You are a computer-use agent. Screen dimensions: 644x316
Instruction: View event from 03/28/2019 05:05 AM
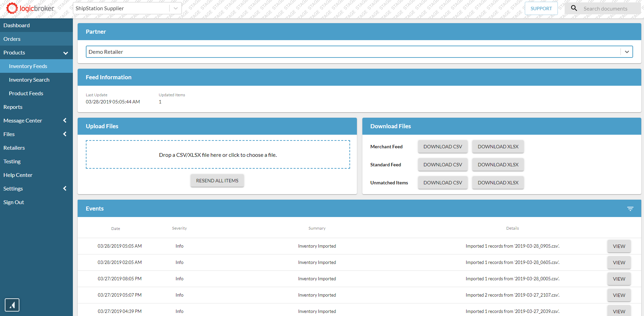coord(619,246)
